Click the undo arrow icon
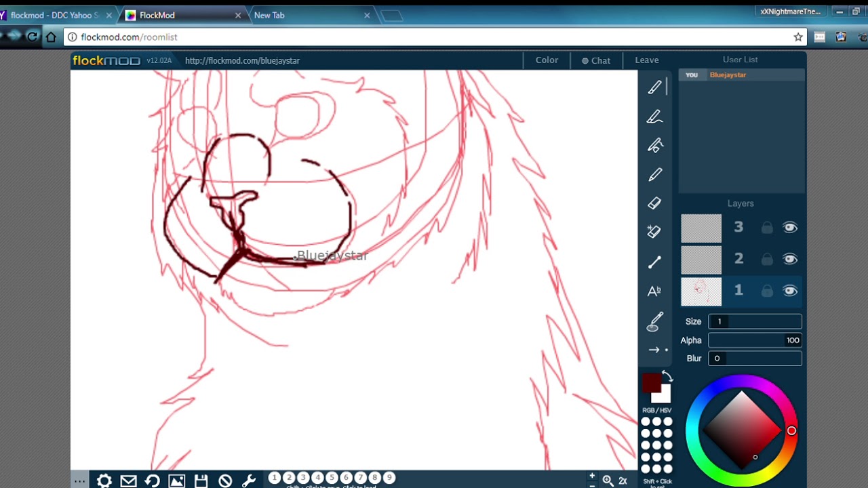This screenshot has width=868, height=488. coord(153,481)
